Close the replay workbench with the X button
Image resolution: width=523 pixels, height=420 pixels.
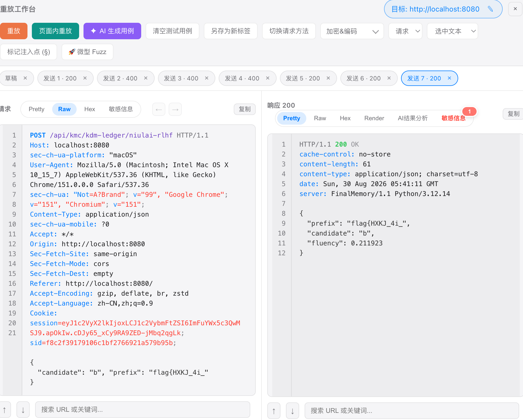coord(515,9)
